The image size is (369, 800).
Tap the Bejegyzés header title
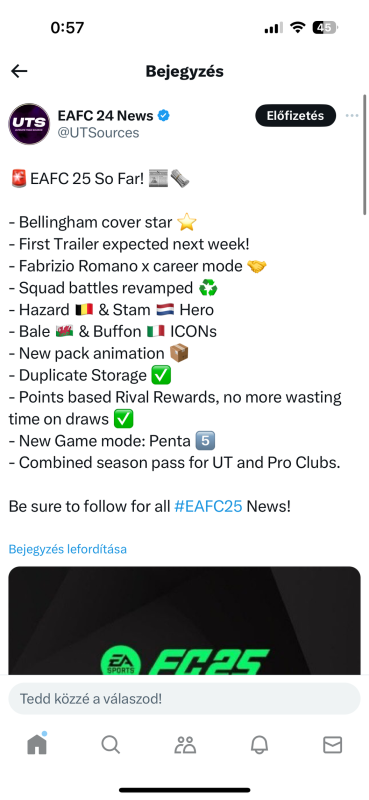coord(184,71)
